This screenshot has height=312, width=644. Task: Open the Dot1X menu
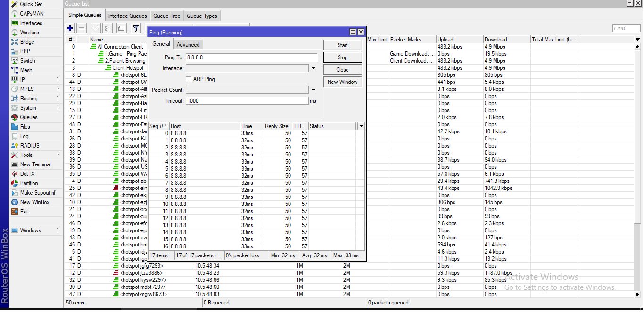click(x=27, y=174)
